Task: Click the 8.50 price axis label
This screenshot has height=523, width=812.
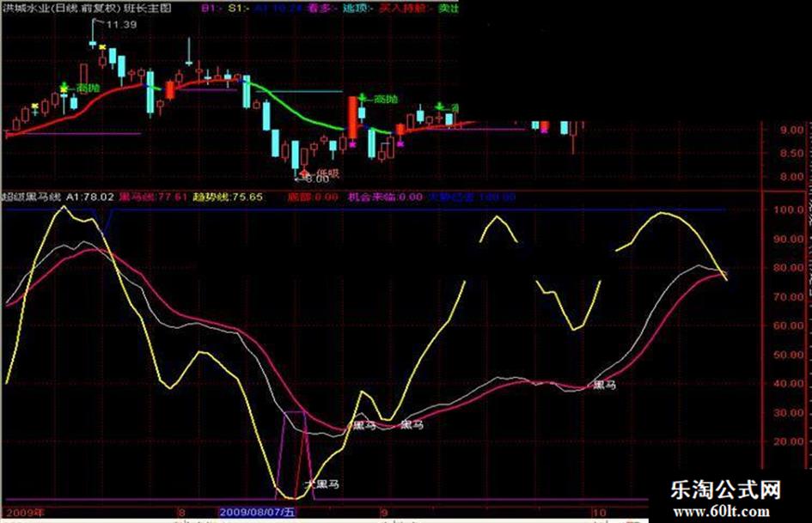Action: click(791, 153)
